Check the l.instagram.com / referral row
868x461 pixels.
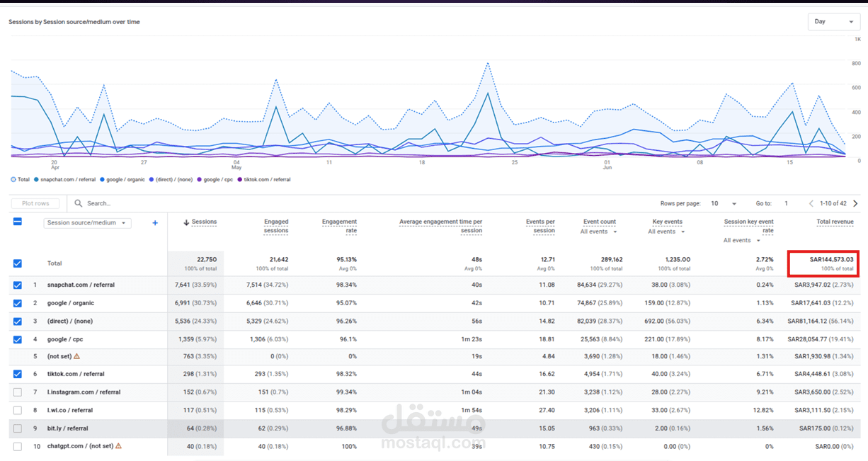(x=18, y=392)
